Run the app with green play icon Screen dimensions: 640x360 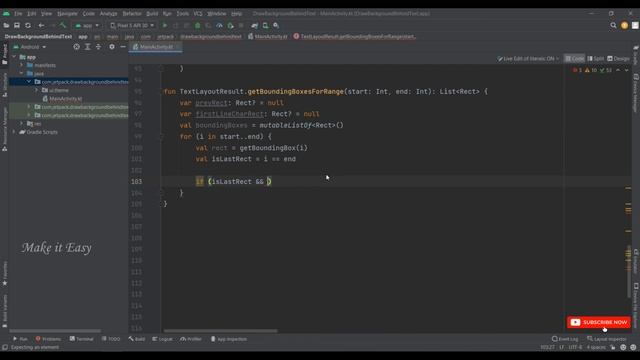point(165,25)
